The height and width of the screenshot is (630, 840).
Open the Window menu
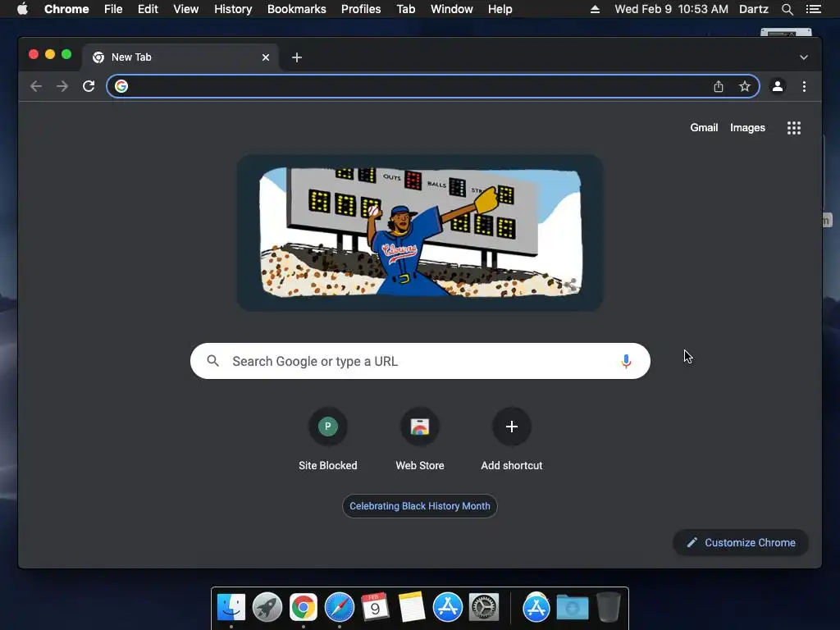click(452, 9)
